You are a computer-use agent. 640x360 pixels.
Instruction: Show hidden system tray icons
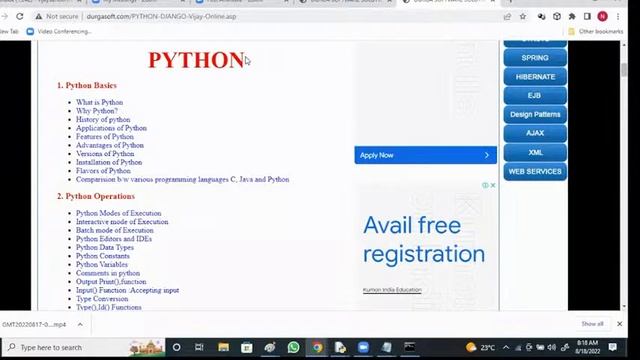coord(506,347)
